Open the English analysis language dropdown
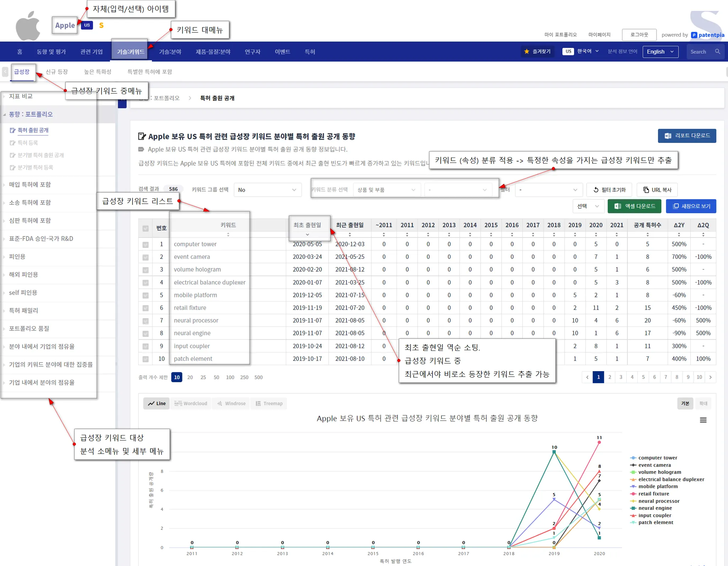The image size is (728, 566). (x=660, y=52)
